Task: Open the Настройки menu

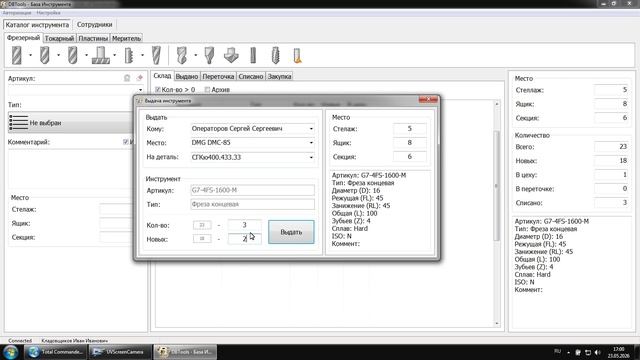Action: tap(48, 13)
